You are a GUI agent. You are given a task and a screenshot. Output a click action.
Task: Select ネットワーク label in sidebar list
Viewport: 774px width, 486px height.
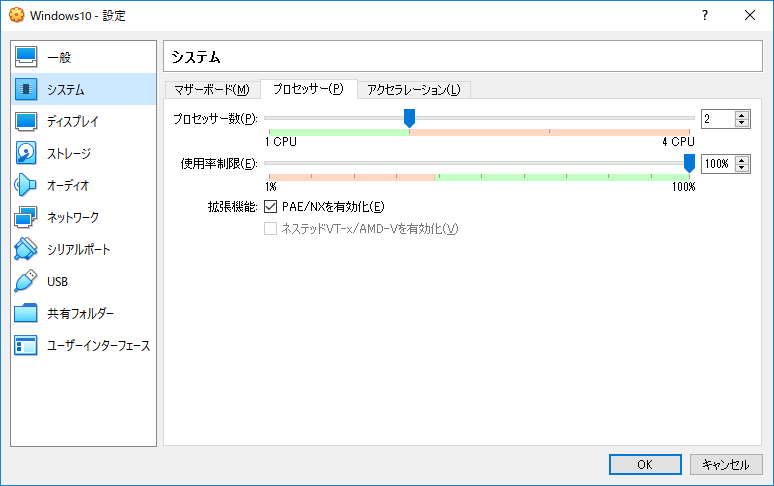point(73,218)
